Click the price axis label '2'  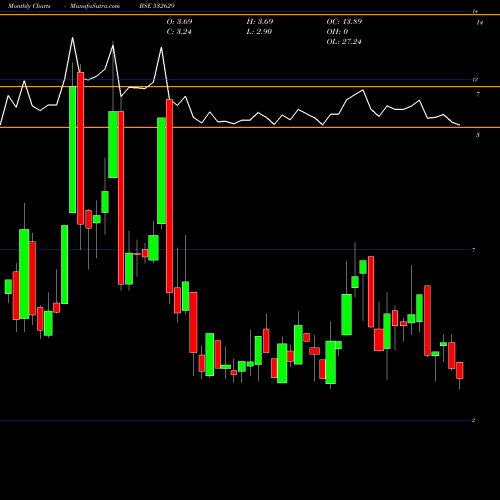473,421
